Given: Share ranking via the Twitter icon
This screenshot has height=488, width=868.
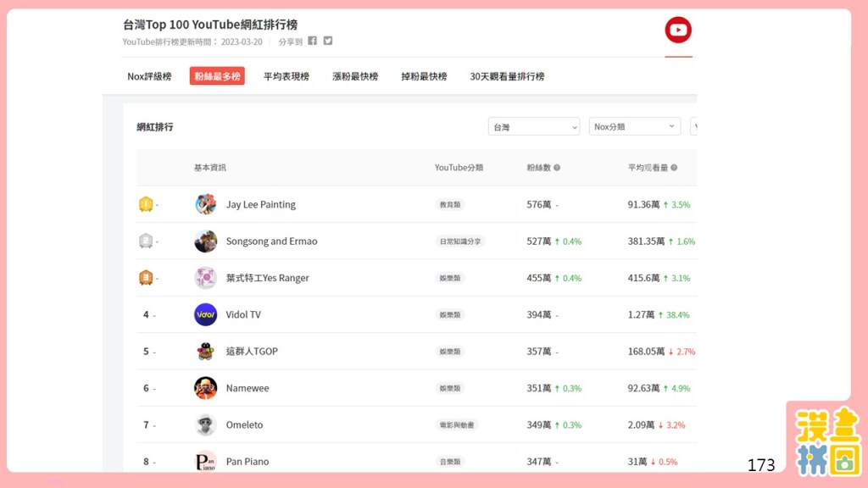Looking at the screenshot, I should click(328, 41).
